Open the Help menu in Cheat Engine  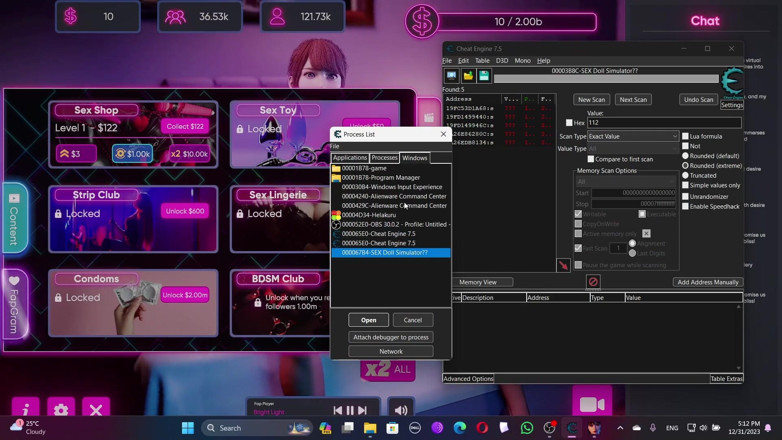[544, 60]
